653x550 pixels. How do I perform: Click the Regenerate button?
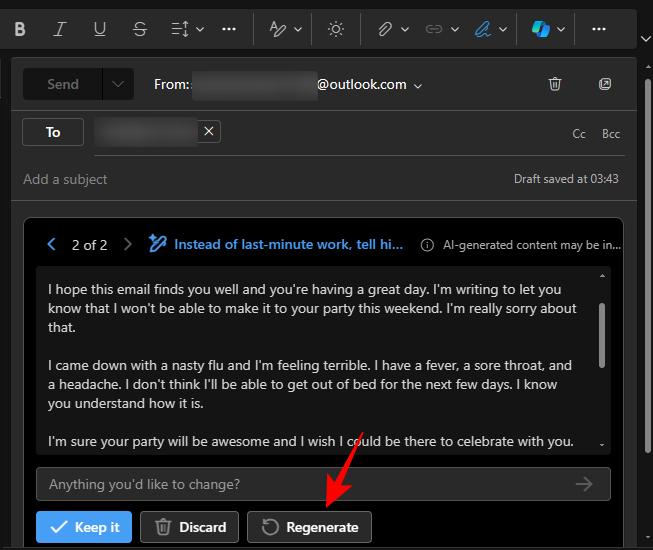(309, 527)
